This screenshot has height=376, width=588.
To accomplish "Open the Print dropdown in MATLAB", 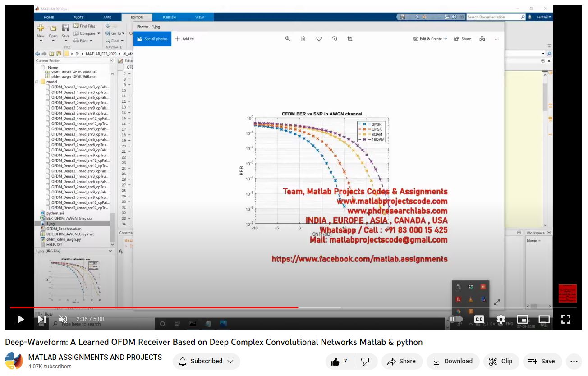I will [83, 41].
